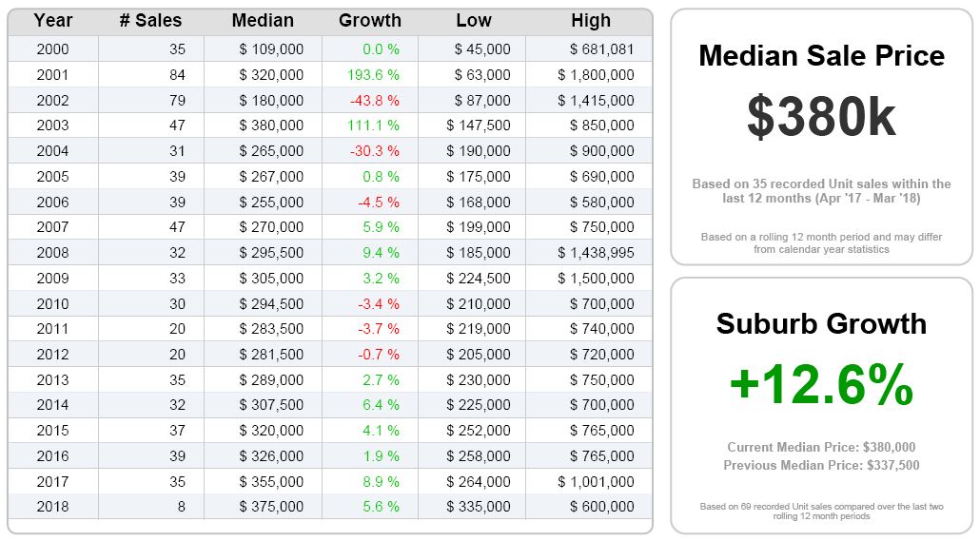Click the Median Sale Price heading
Image resolution: width=980 pixels, height=541 pixels.
click(821, 55)
